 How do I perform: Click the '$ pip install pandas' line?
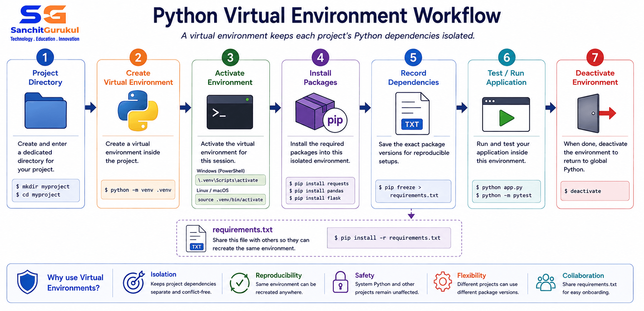click(x=316, y=191)
